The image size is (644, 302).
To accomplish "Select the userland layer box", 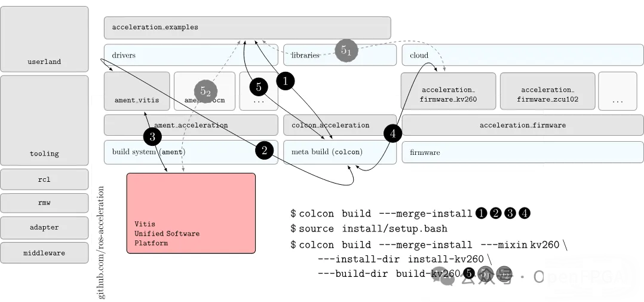I will (44, 38).
